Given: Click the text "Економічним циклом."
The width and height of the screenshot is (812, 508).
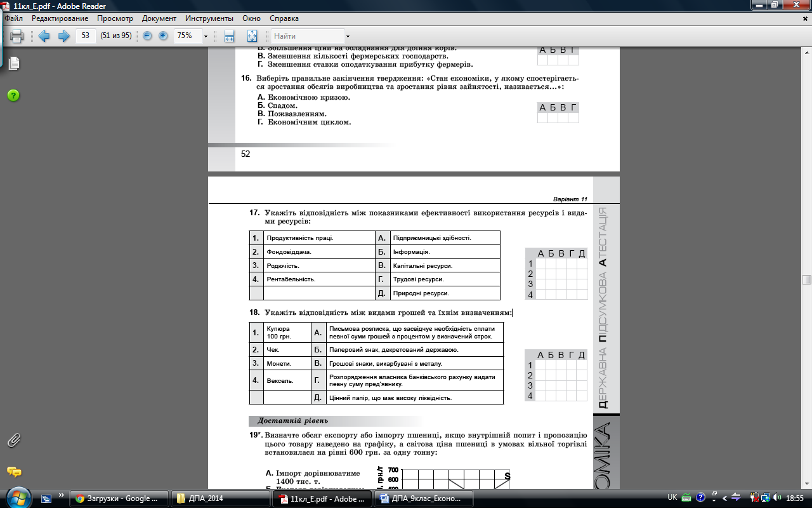Looking at the screenshot, I should [x=310, y=122].
